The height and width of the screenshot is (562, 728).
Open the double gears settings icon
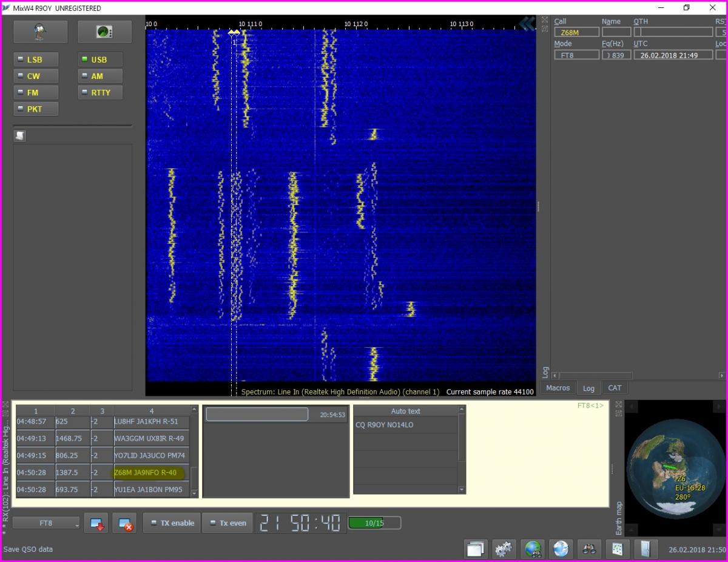pyautogui.click(x=504, y=549)
